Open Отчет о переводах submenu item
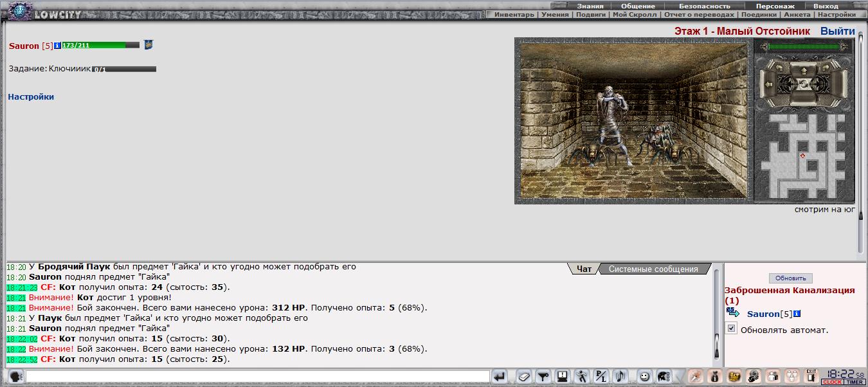Viewport: 868px width, 387px height. coord(699,14)
